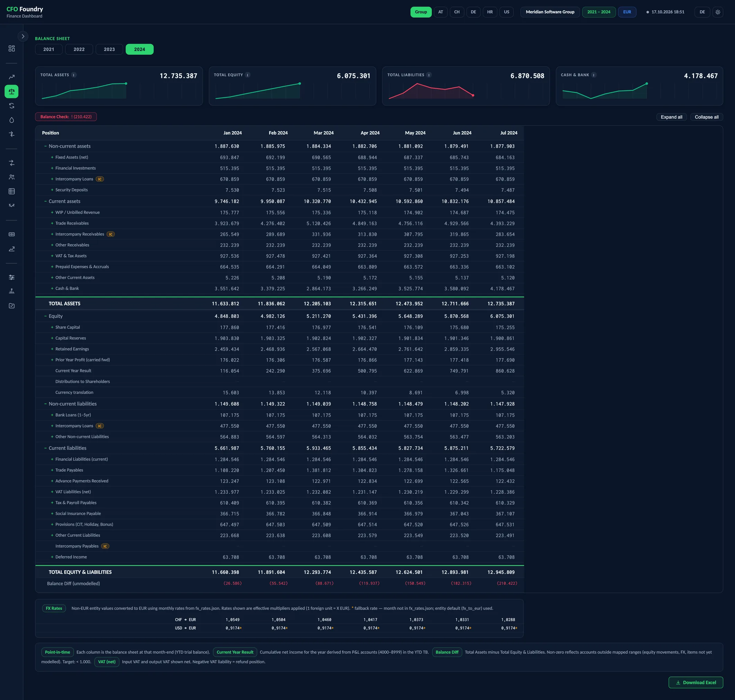
Task: Click the IC badge on Intercompany Payables
Action: coord(105,546)
